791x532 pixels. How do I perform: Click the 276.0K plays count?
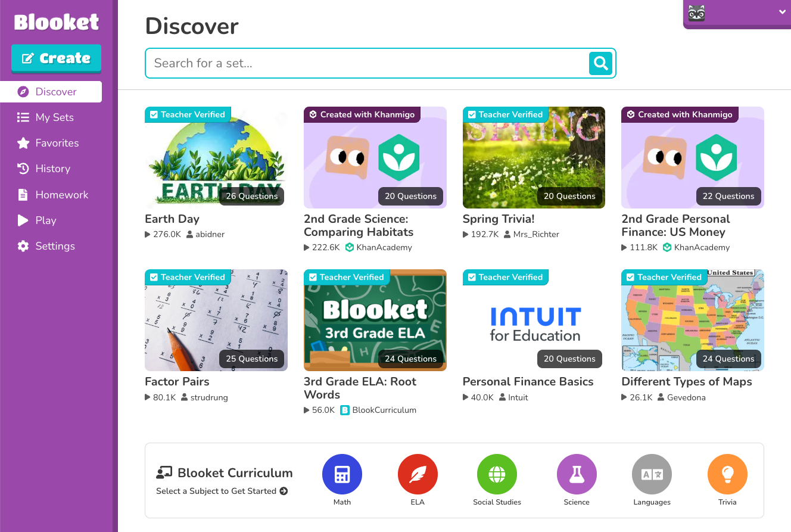(167, 234)
